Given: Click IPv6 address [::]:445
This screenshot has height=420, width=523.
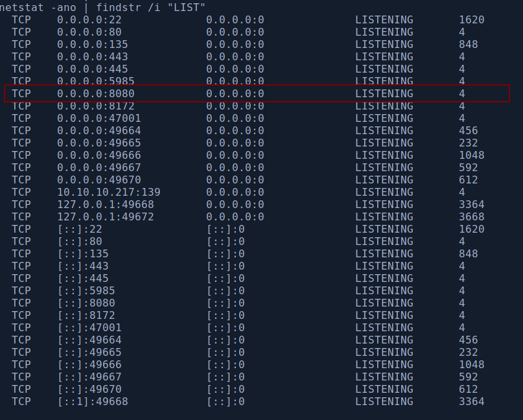Looking at the screenshot, I should pos(83,279).
